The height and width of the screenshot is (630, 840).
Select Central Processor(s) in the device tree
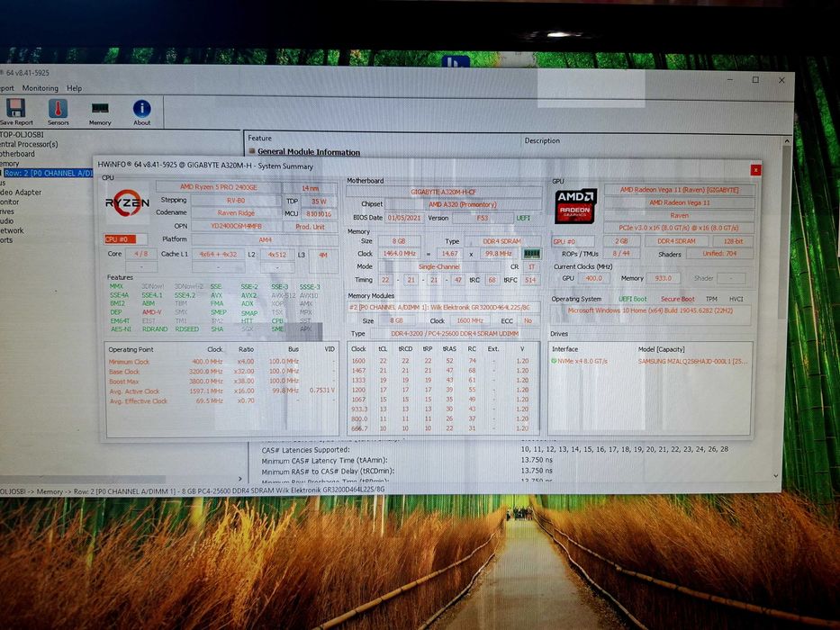tap(29, 144)
